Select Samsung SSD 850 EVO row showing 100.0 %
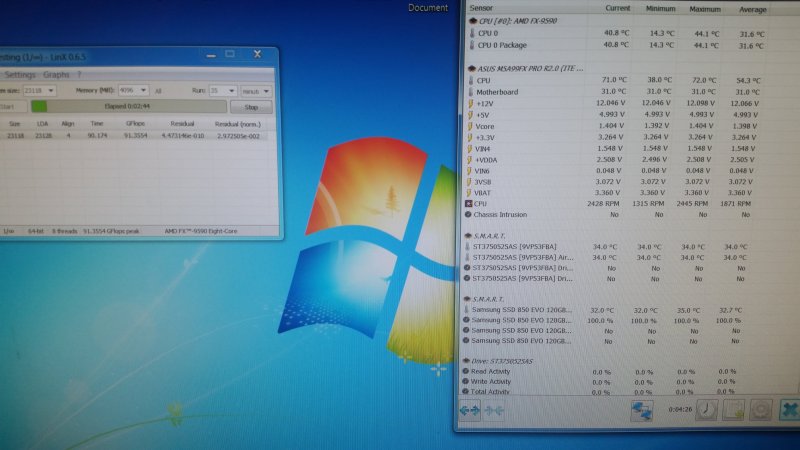This screenshot has height=450, width=800. 521,320
